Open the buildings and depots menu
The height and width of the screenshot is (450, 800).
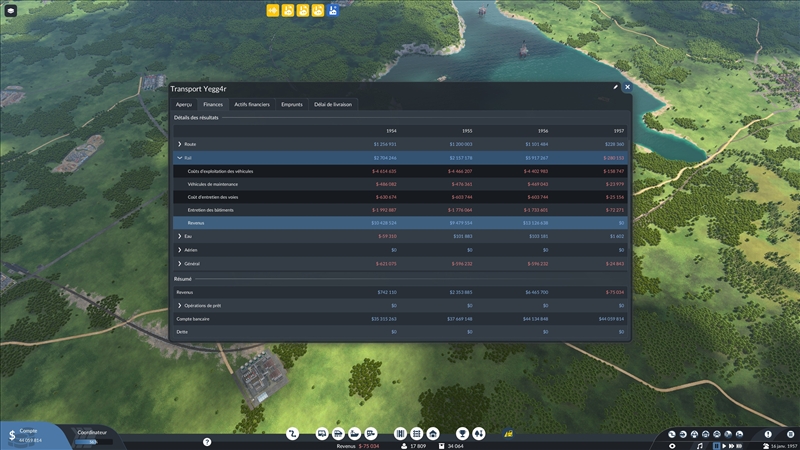[x=433, y=434]
